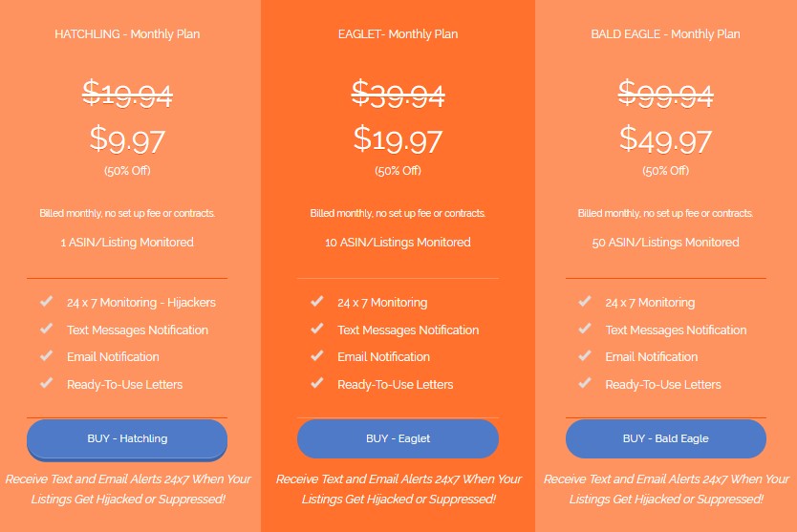Click the 50 ASIN/Listings Monitored text
This screenshot has height=532, width=797.
click(x=665, y=243)
